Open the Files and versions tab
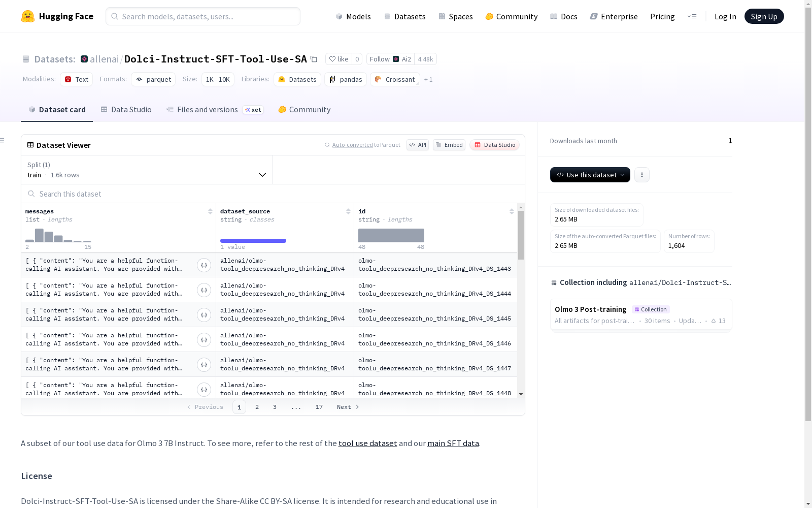 click(215, 110)
